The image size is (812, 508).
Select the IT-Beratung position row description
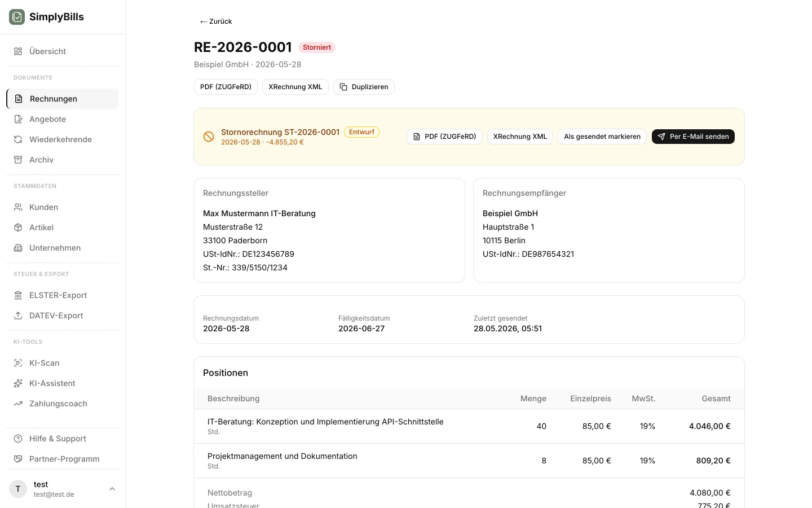click(x=325, y=422)
